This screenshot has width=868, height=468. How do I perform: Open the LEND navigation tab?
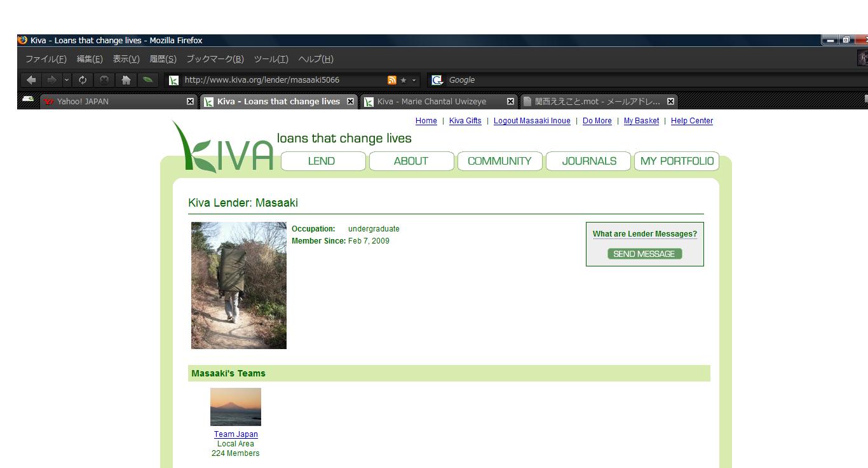323,161
